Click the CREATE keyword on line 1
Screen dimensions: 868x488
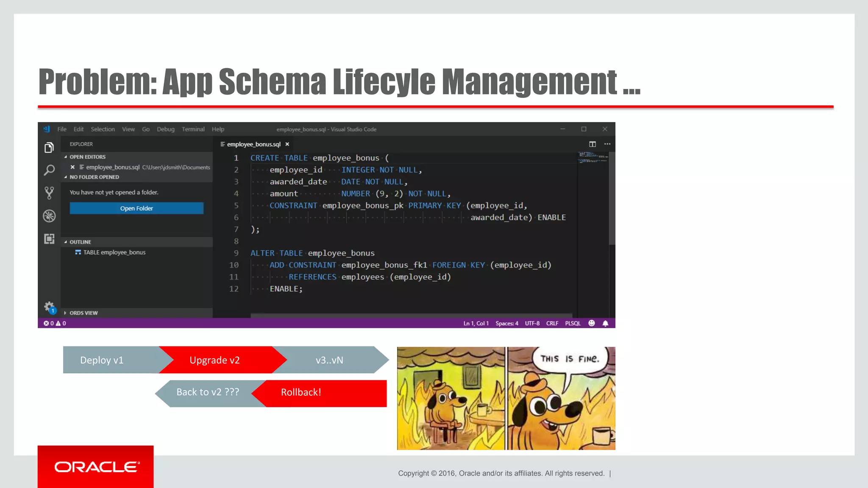[x=264, y=158]
